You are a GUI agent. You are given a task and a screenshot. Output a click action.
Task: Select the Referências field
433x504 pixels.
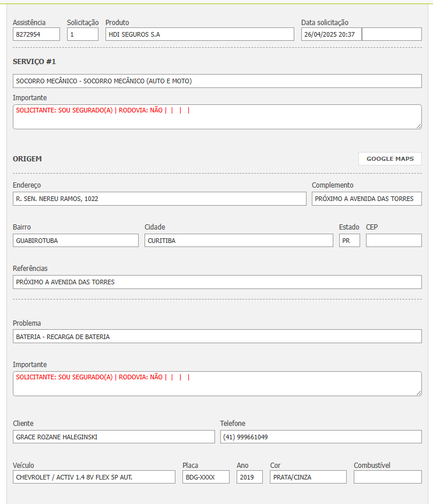[x=217, y=282]
